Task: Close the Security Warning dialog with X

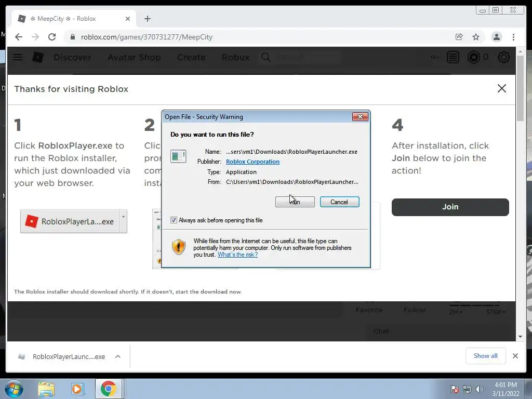Action: click(x=360, y=117)
